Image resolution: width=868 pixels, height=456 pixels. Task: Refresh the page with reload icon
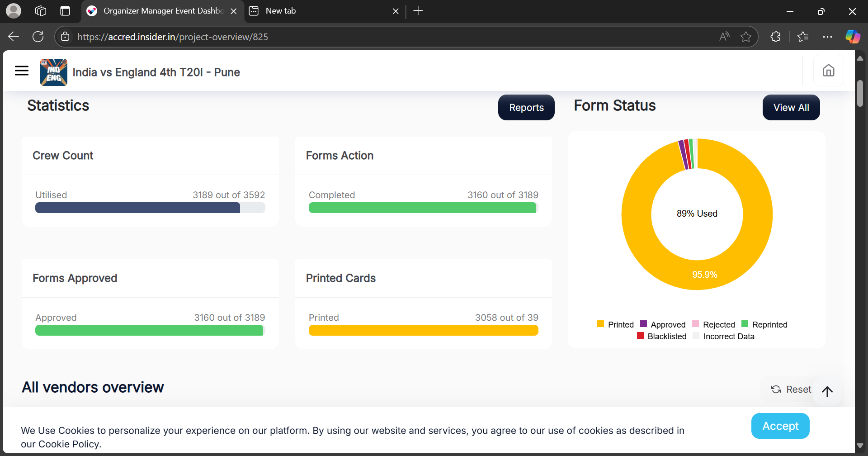38,37
